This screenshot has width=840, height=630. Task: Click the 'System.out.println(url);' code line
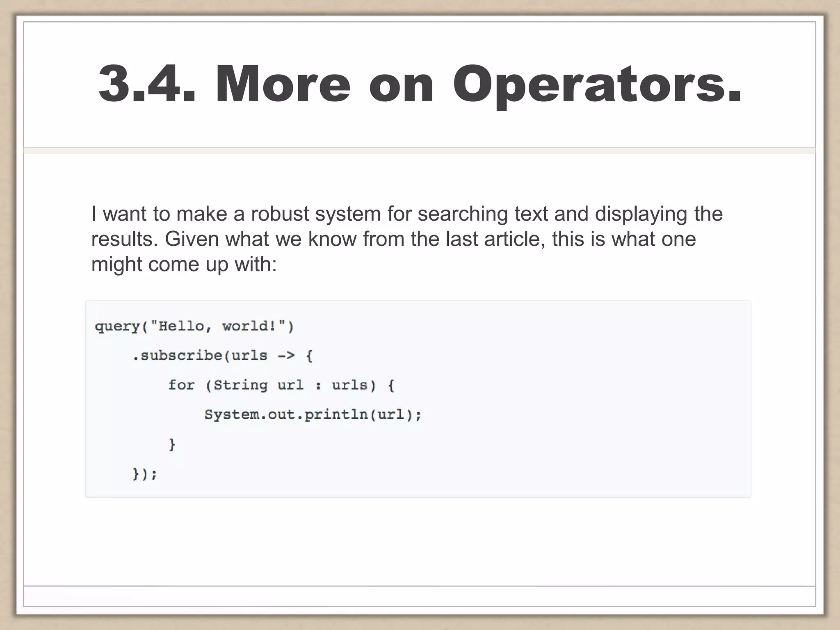pos(313,415)
